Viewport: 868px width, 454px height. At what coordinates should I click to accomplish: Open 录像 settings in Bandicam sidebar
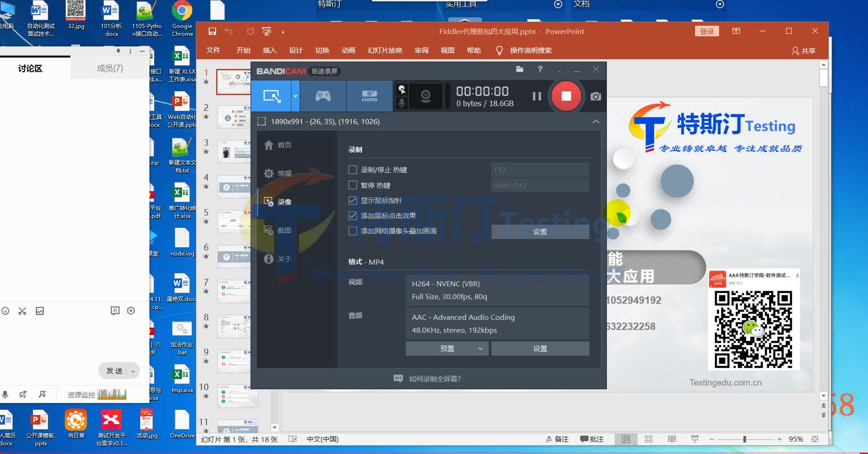point(278,202)
